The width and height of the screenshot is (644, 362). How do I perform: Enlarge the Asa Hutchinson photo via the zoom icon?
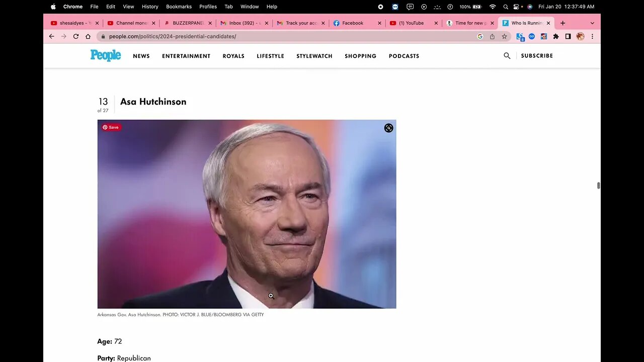(388, 128)
